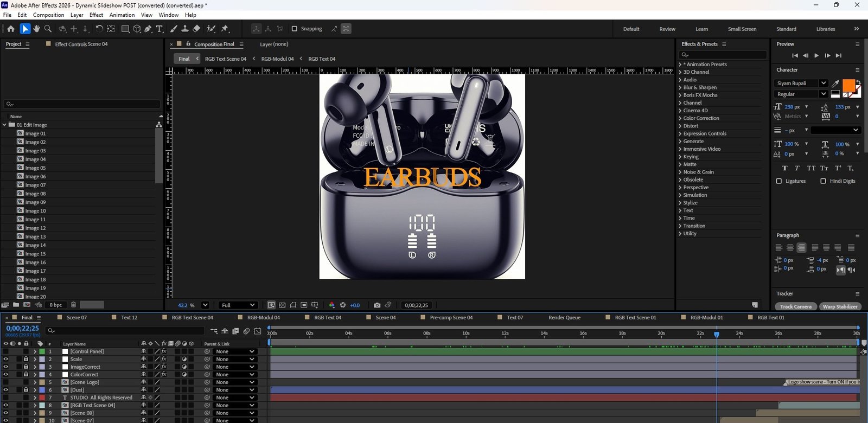Image resolution: width=868 pixels, height=423 pixels.
Task: Open the Siyam Rupali font dropdown
Action: [823, 83]
